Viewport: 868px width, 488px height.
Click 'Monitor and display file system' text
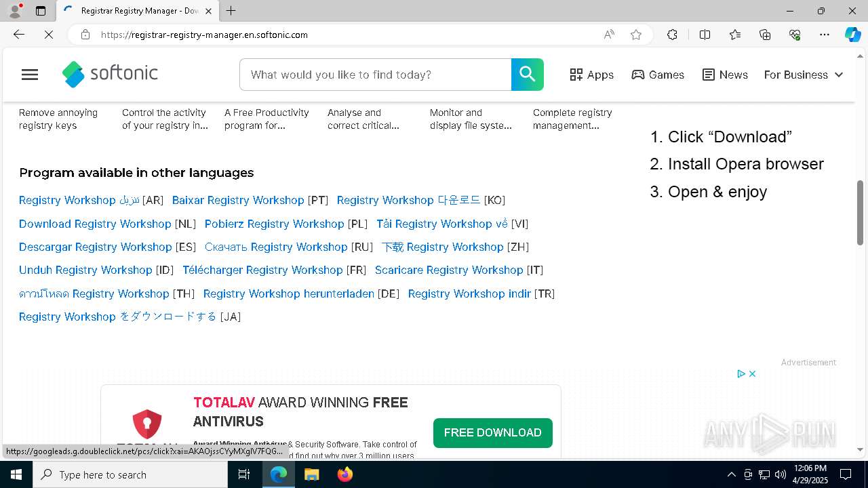coord(471,119)
